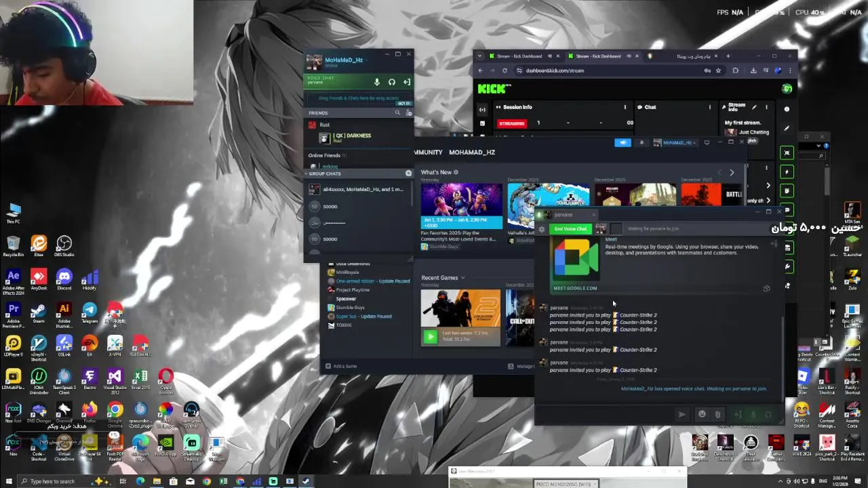The image size is (868, 488).
Task: Bookmark page with star icon in browser
Action: pos(718,70)
